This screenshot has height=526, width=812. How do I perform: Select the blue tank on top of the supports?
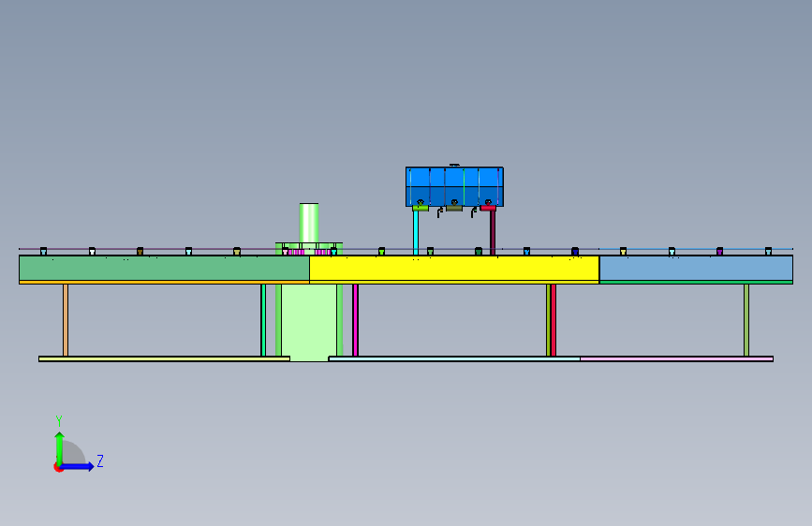[454, 186]
